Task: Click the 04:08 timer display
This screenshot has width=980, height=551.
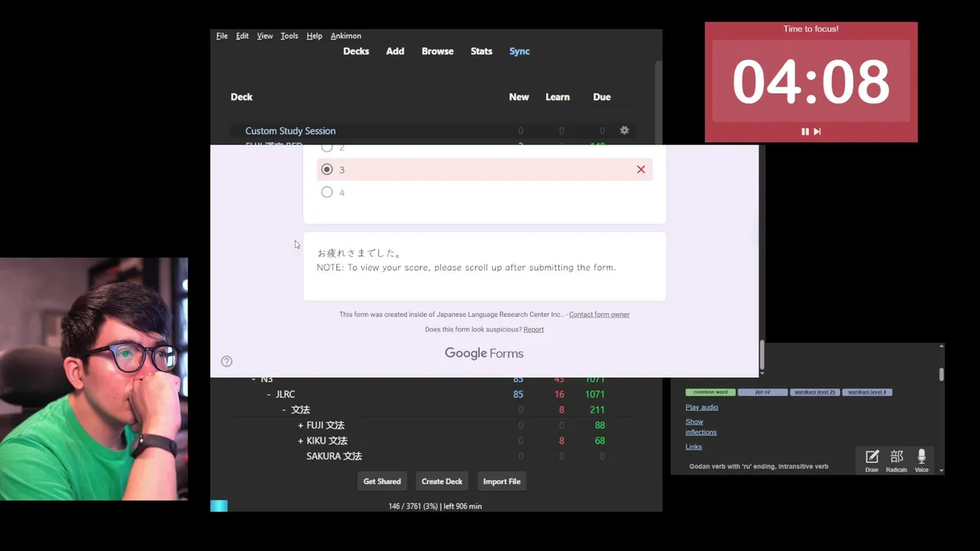Action: point(811,82)
